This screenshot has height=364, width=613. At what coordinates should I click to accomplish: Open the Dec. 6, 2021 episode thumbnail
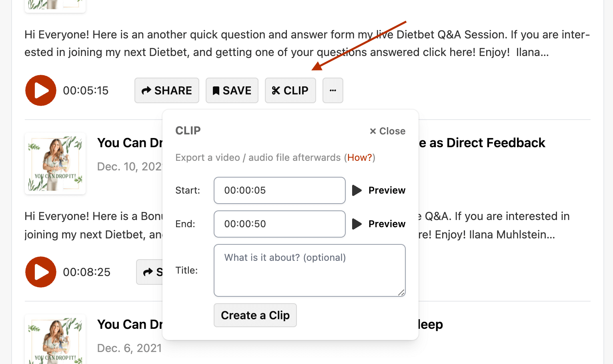[x=55, y=339]
